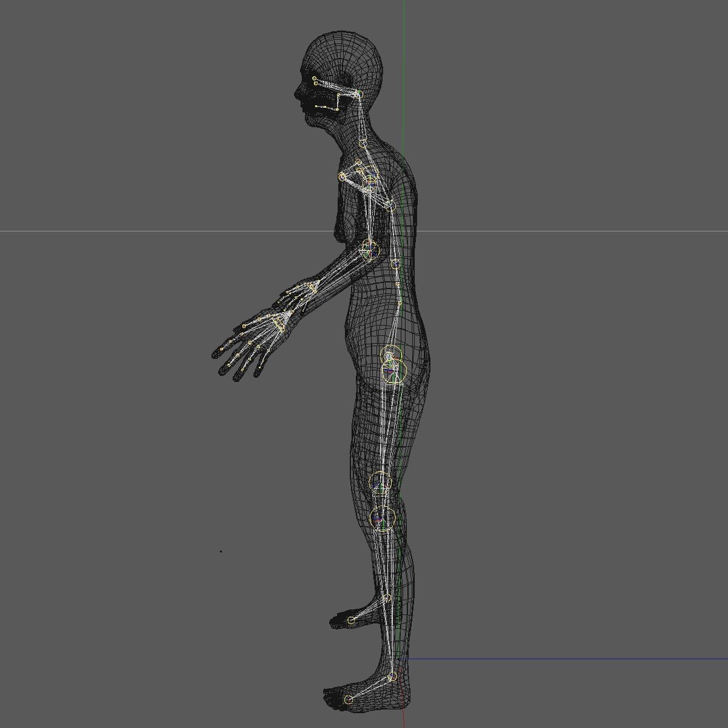Select the jaw tip joint near the mouth
The width and height of the screenshot is (728, 728).
coord(317,107)
